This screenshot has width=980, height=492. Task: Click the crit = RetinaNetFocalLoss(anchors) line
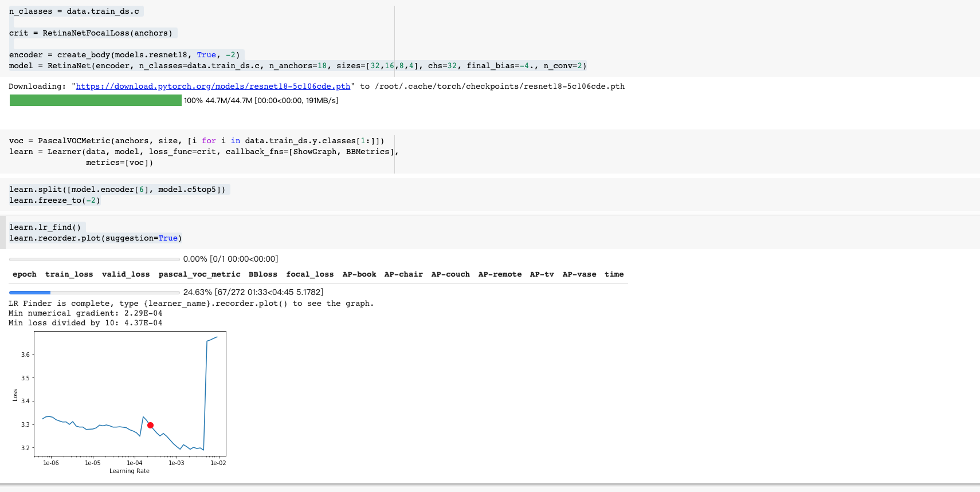(91, 33)
